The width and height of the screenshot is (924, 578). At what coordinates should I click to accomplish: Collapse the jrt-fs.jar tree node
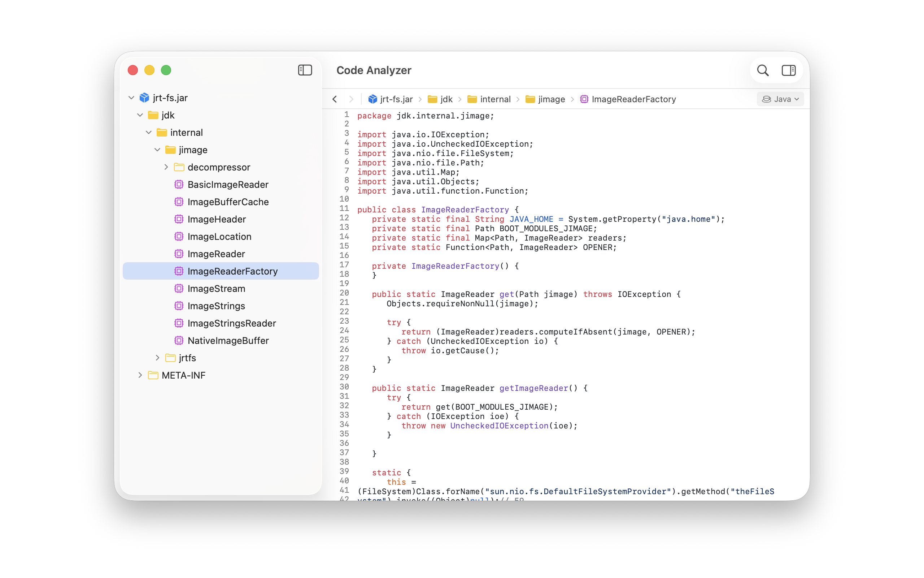[131, 98]
